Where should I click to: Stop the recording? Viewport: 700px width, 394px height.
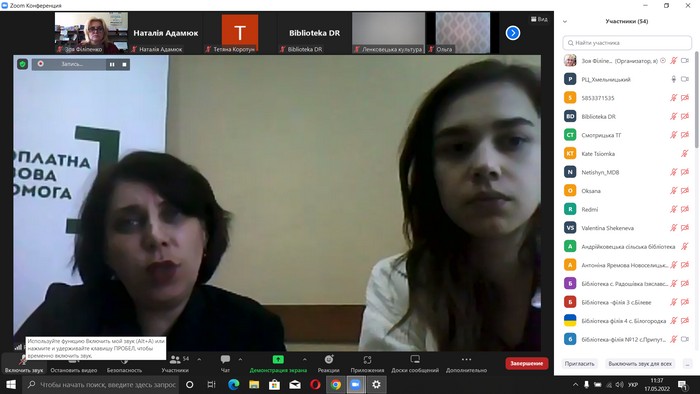click(124, 65)
